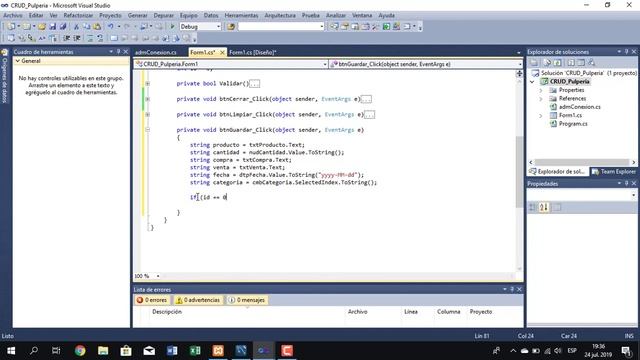Click the Archivo column header in error list
This screenshot has height=360, width=640.
coord(358,311)
